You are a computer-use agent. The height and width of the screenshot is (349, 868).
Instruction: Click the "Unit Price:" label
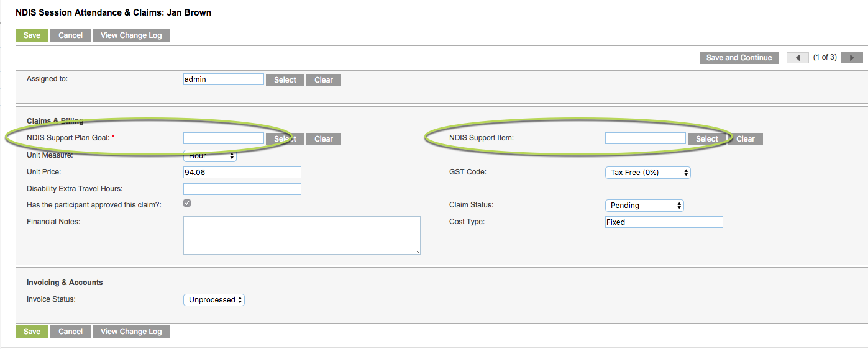click(43, 172)
